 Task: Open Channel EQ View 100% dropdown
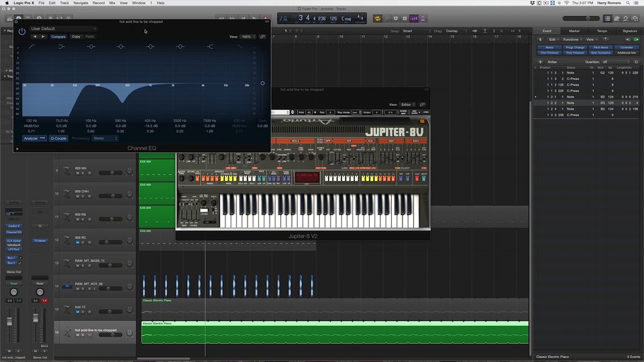(x=248, y=36)
